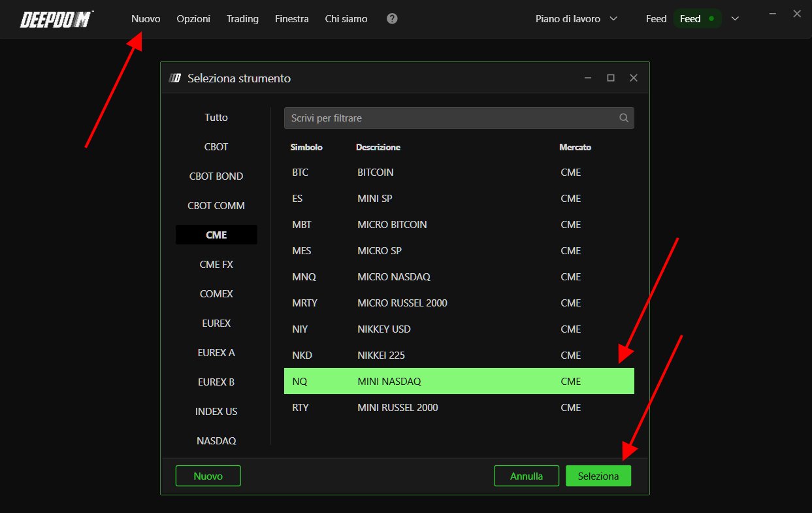Select the MRTY MICRO RUSSEL 2000 row
This screenshot has height=513, width=812.
(459, 303)
